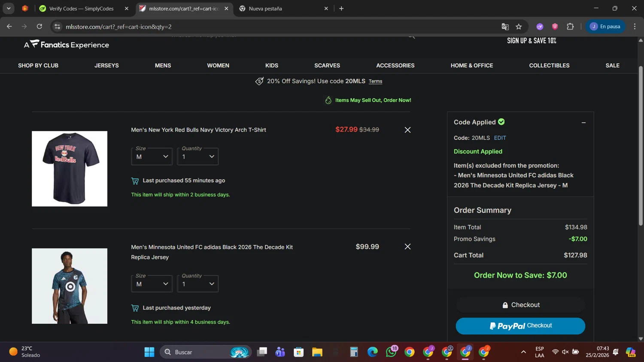The height and width of the screenshot is (362, 644).
Task: Open HOME & OFFICE menu
Action: tap(472, 66)
